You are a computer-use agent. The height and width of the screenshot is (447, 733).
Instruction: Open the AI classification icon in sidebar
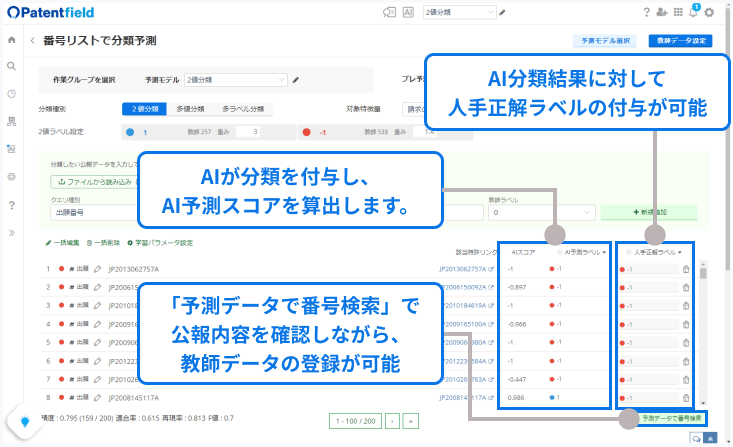click(x=12, y=149)
